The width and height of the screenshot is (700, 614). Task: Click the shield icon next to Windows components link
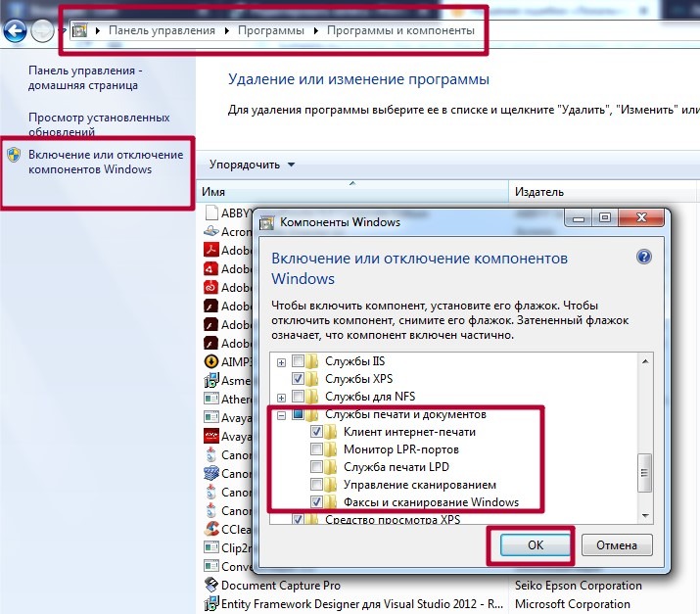pyautogui.click(x=14, y=155)
